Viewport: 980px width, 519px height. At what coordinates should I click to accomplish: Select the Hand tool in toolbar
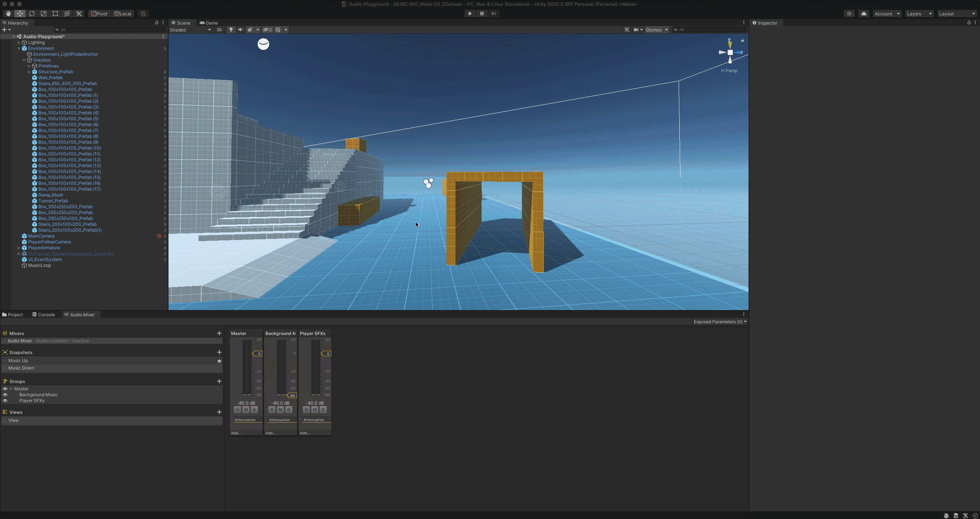[x=8, y=14]
